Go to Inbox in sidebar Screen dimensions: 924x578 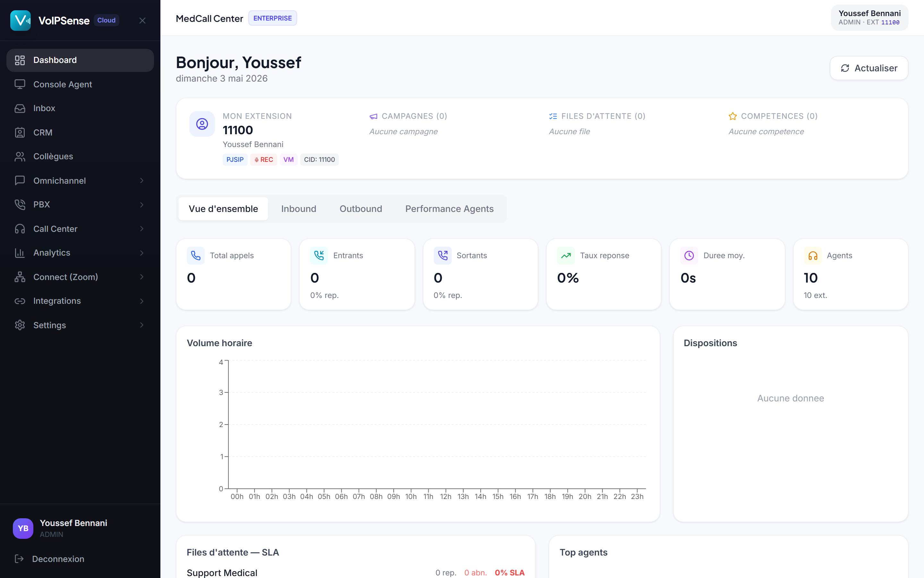pyautogui.click(x=80, y=108)
